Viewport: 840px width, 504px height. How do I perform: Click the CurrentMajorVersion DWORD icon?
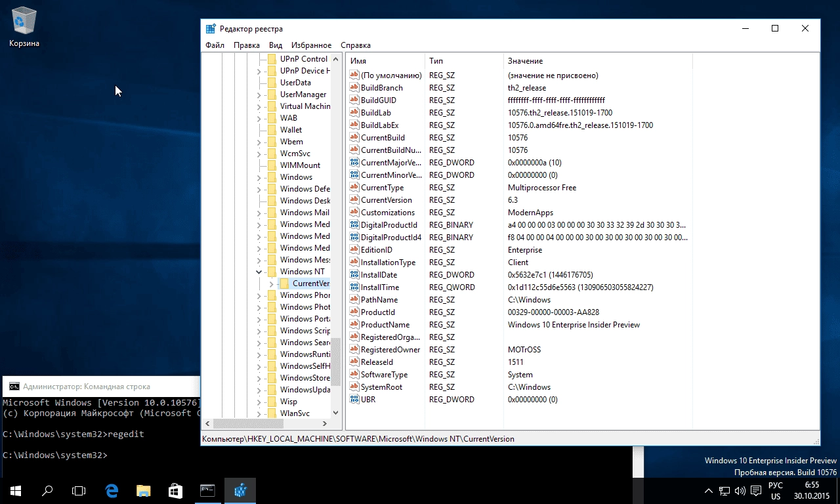[x=354, y=163]
